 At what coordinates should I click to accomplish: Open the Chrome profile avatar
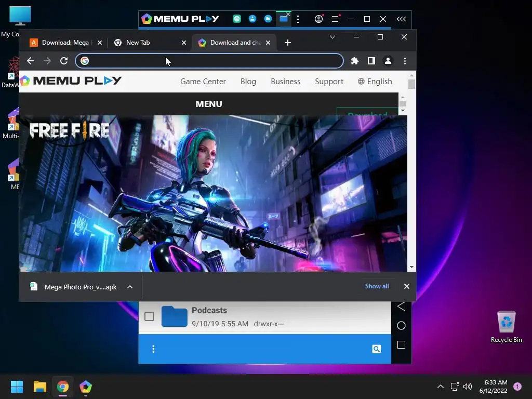(x=388, y=61)
